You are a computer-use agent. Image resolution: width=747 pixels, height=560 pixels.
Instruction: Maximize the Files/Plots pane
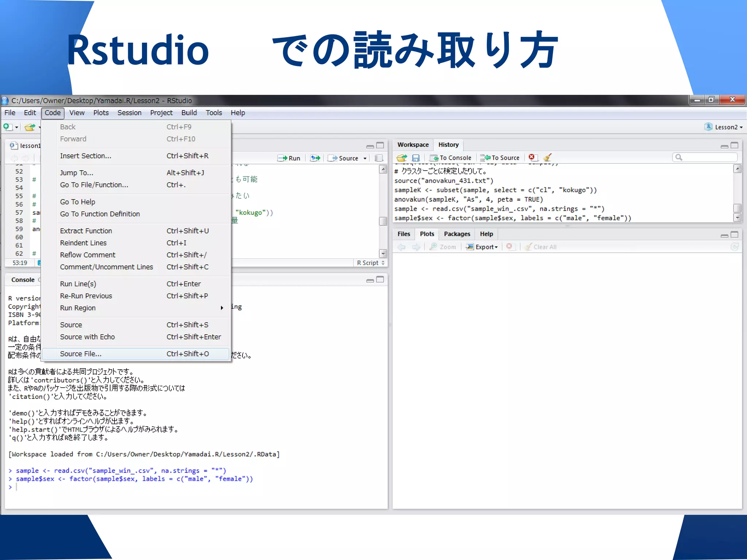point(735,234)
